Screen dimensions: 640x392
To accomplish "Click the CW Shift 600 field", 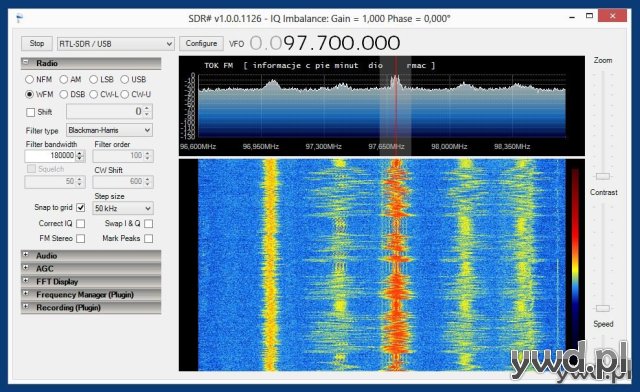I will [123, 181].
